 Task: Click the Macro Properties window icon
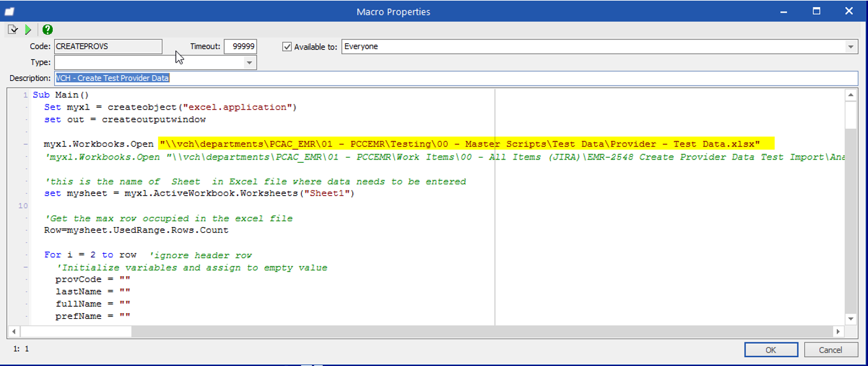pyautogui.click(x=10, y=11)
